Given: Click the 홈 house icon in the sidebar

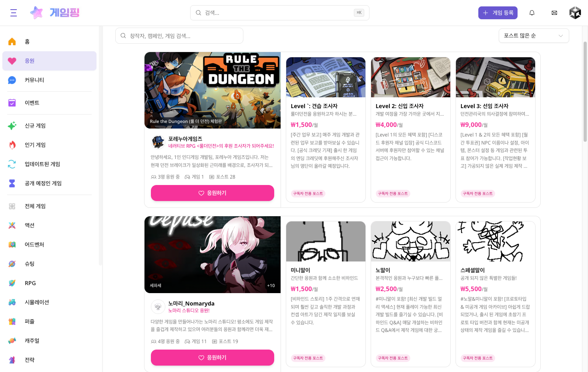Looking at the screenshot, I should coord(12,41).
